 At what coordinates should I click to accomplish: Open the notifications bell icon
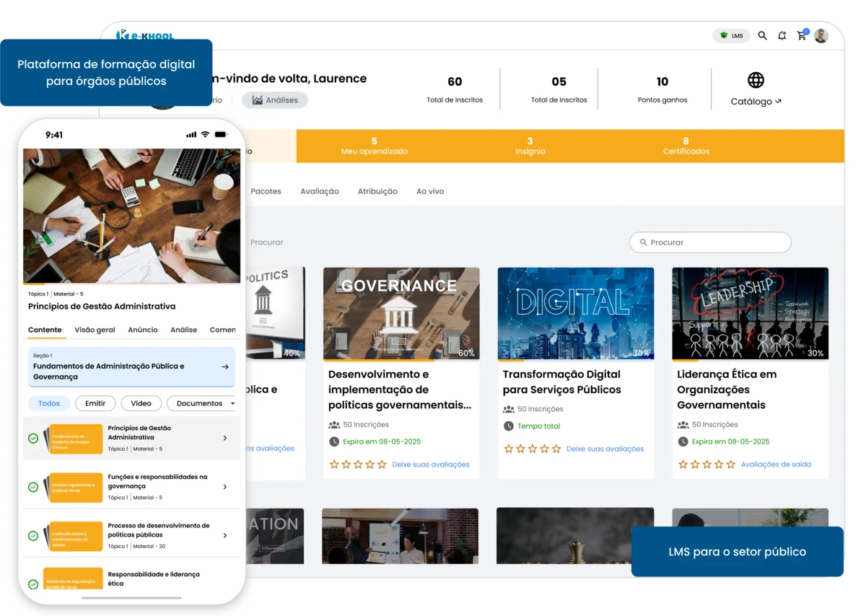(x=782, y=35)
